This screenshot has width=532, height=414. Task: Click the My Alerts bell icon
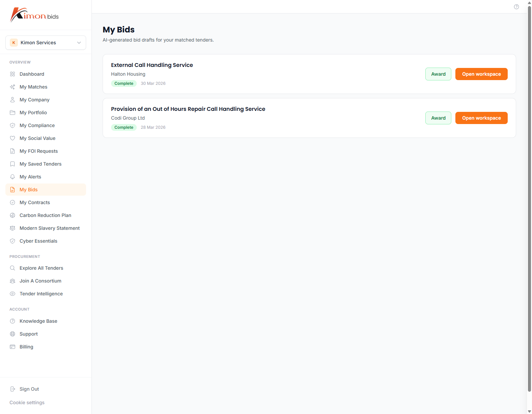click(12, 177)
